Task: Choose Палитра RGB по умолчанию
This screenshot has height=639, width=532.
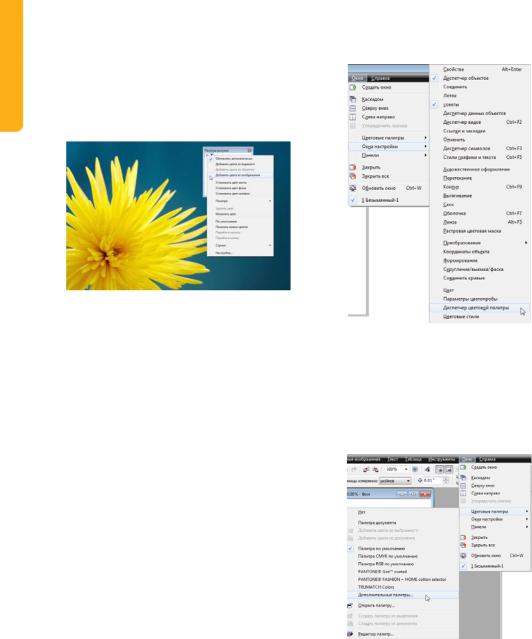Action: point(403,564)
